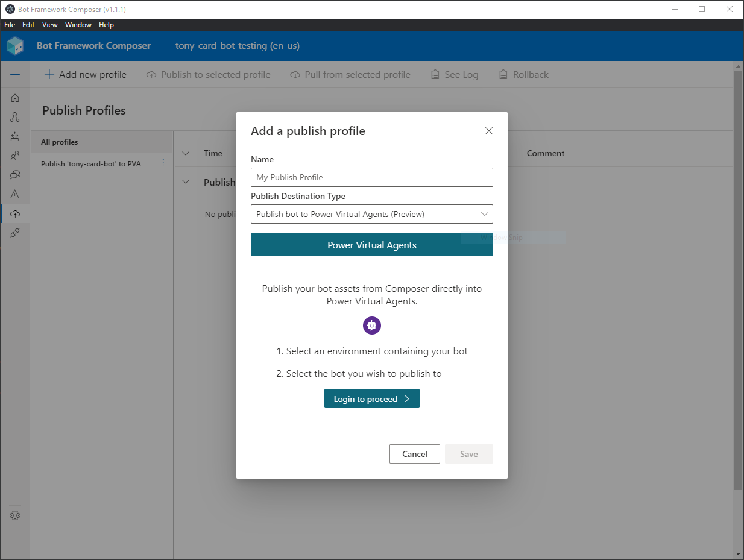This screenshot has width=744, height=560.
Task: Open the Design dialogs sidebar icon
Action: point(15,117)
